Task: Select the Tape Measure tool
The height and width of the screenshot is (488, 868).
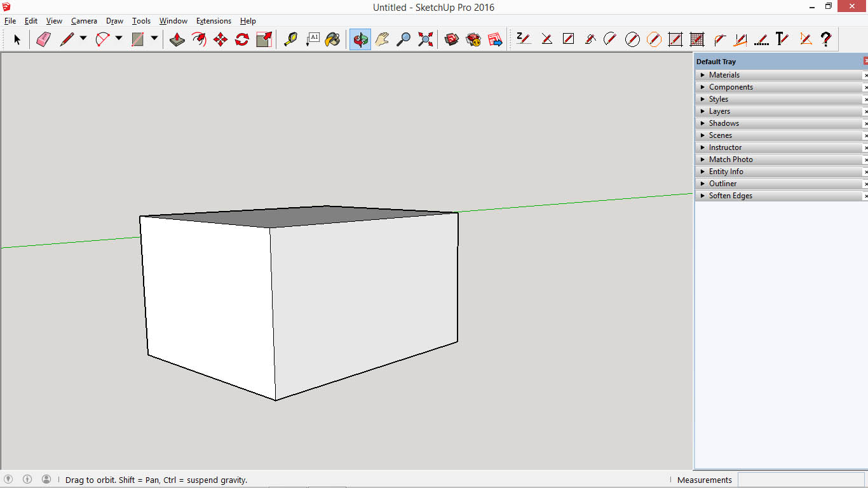Action: tap(291, 39)
